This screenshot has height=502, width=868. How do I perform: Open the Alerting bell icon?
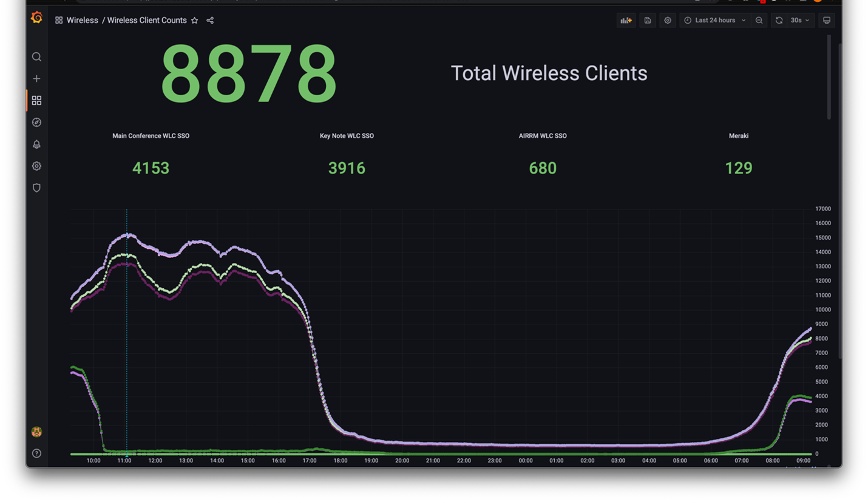36,144
